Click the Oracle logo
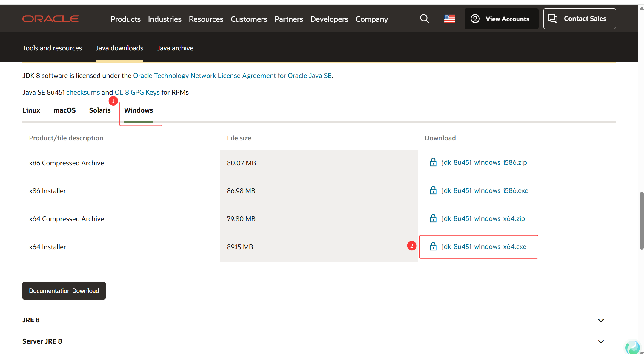 point(50,19)
